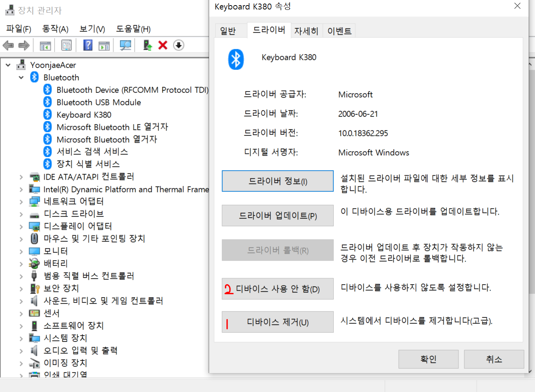The height and width of the screenshot is (392, 535).
Task: Click the sound speaker (사운드, 비디오) icon
Action: [x=35, y=301]
